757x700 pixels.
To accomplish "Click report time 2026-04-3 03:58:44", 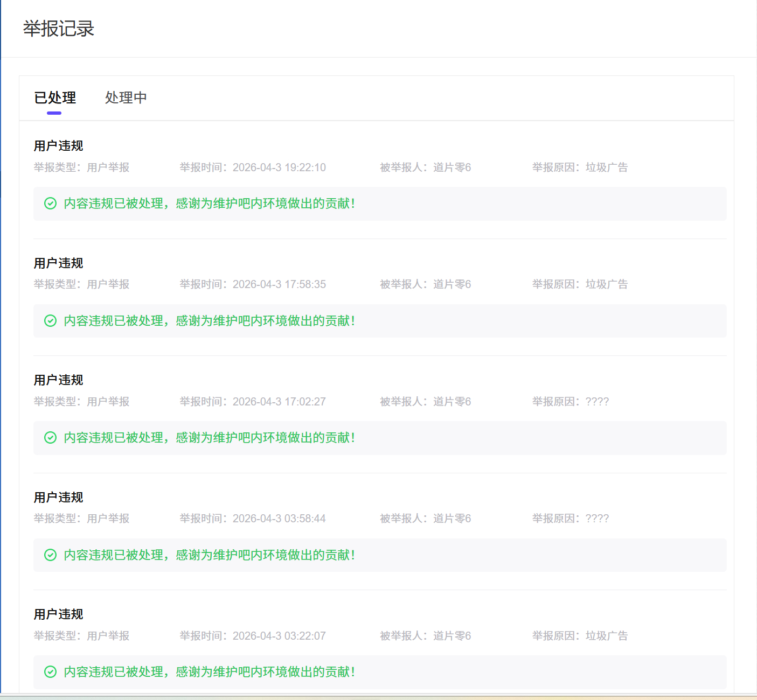I will (253, 519).
